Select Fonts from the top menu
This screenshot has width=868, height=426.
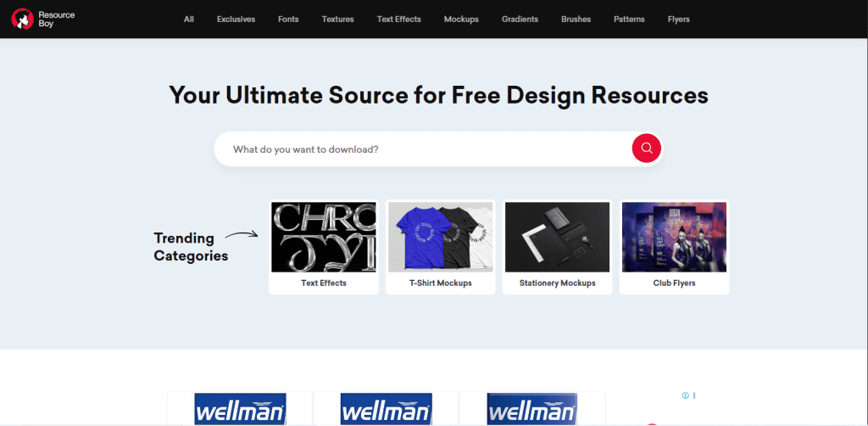click(x=288, y=20)
